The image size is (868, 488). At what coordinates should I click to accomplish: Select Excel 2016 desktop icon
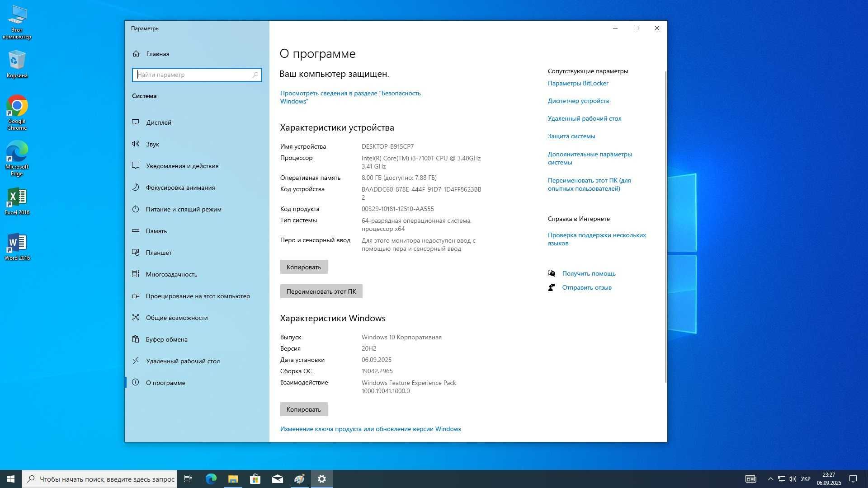coord(17,201)
